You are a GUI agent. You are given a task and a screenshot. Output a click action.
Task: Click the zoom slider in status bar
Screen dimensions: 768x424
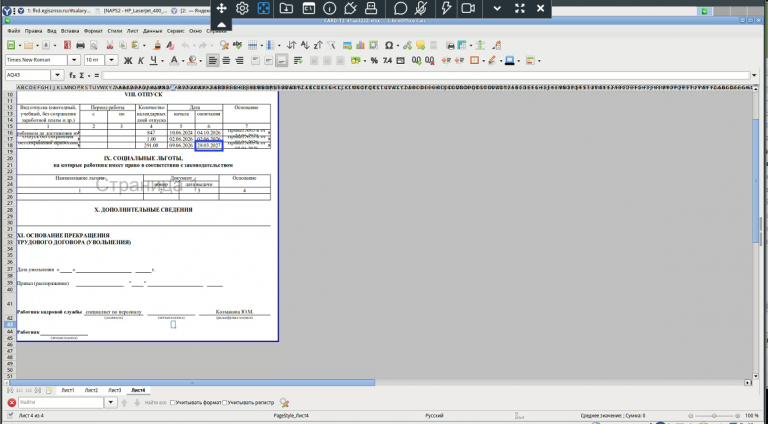714,416
